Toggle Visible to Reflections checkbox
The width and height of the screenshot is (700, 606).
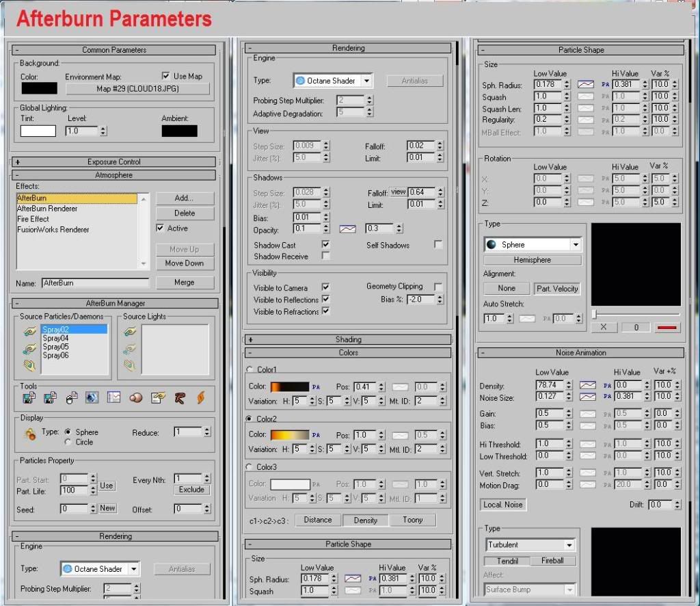[325, 299]
